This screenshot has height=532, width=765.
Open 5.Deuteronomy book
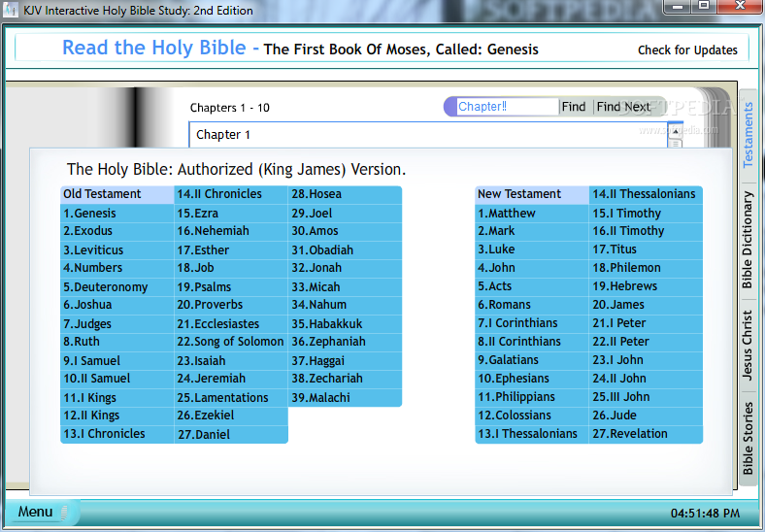pyautogui.click(x=117, y=287)
